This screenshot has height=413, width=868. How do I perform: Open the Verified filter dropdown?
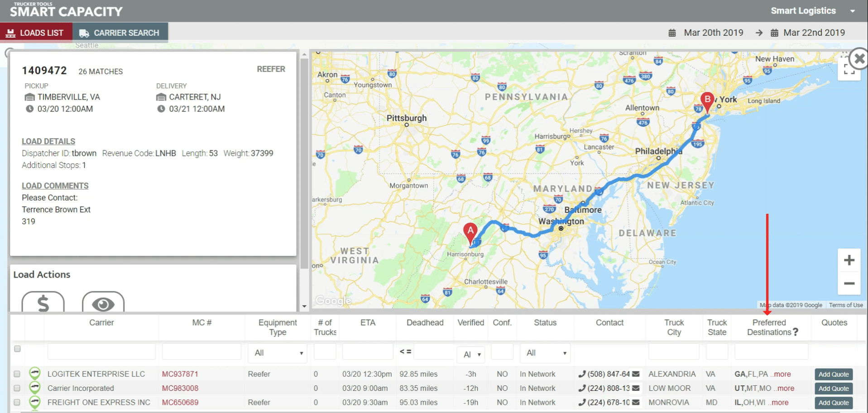470,355
